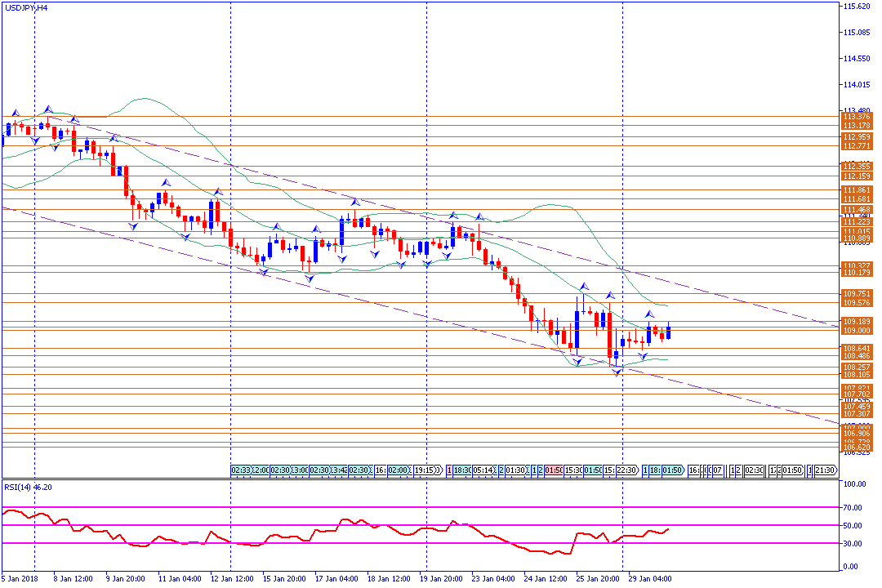Screen dimensions: 882x588
Task: Click the 05:14 news event marker
Action: pyautogui.click(x=483, y=470)
